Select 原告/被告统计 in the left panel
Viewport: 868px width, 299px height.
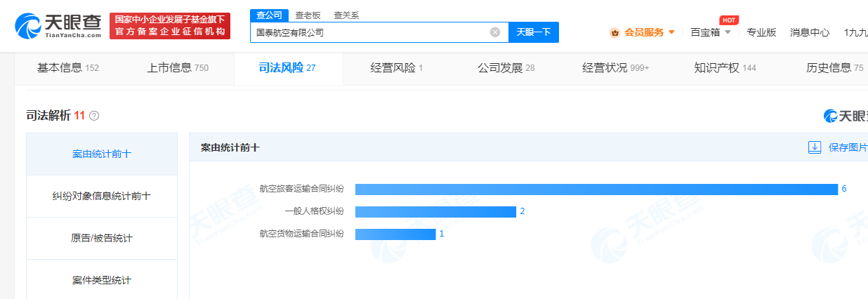[102, 238]
